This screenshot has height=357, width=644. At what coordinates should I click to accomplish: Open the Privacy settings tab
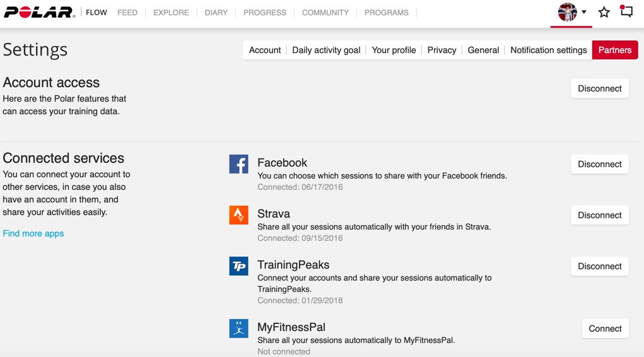click(442, 50)
